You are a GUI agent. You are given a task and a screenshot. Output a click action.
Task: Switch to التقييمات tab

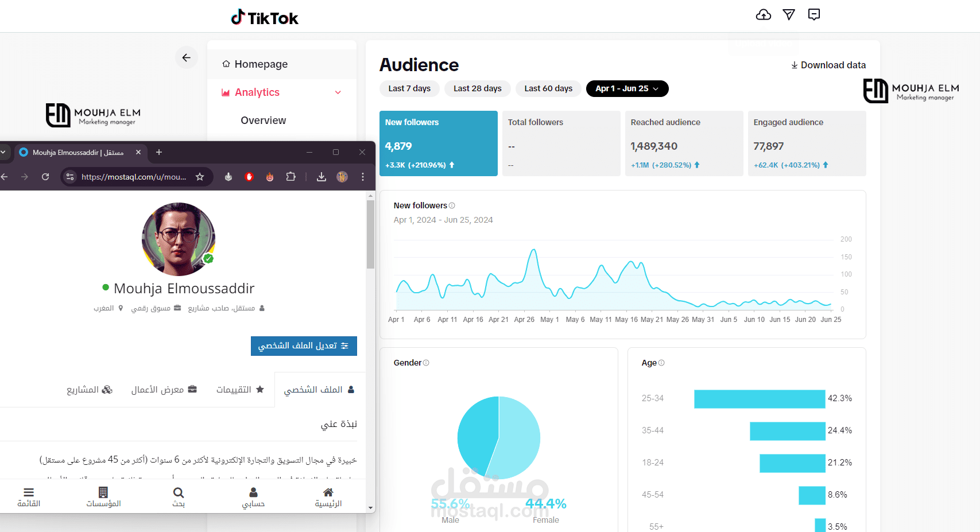(240, 390)
